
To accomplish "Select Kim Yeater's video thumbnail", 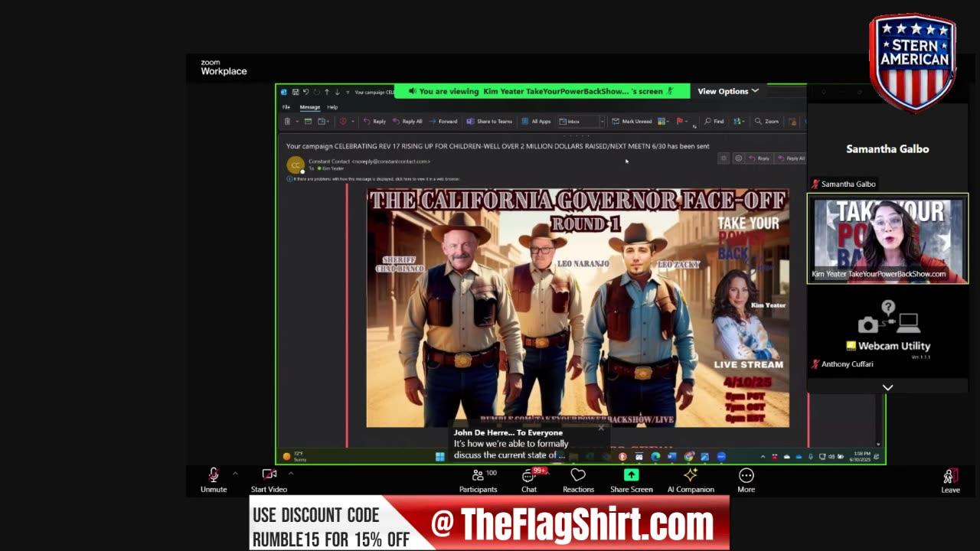I will coord(887,239).
